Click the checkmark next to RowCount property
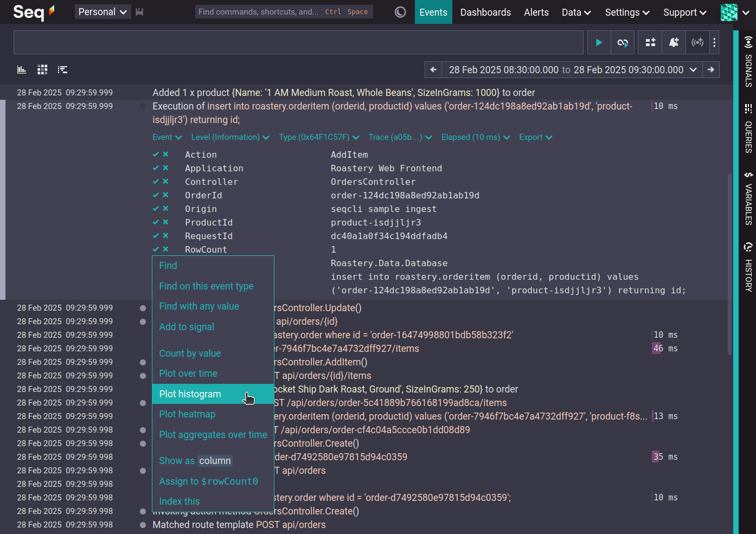Screen dimensions: 756x534 point(156,249)
